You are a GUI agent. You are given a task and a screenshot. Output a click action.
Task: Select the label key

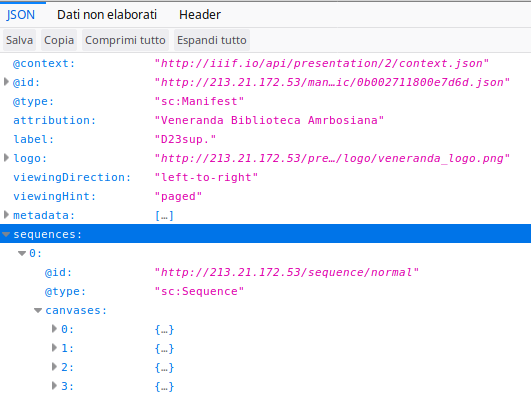point(34,139)
